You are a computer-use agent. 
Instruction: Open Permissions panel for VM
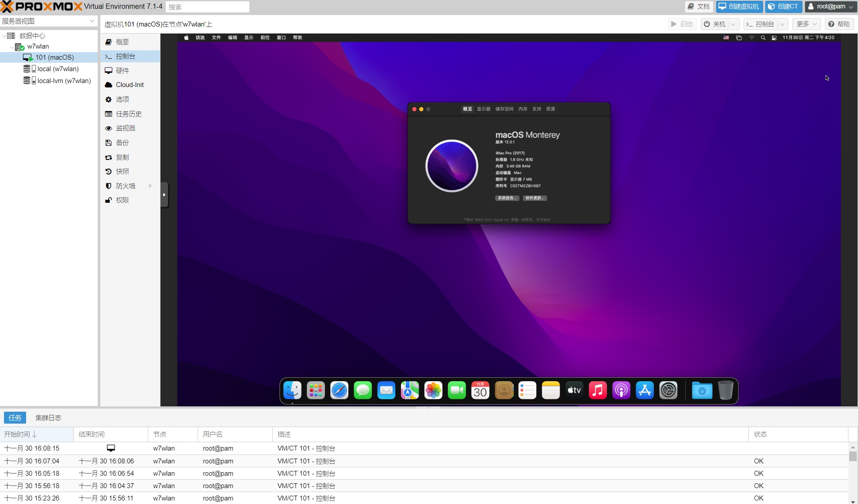(x=130, y=200)
